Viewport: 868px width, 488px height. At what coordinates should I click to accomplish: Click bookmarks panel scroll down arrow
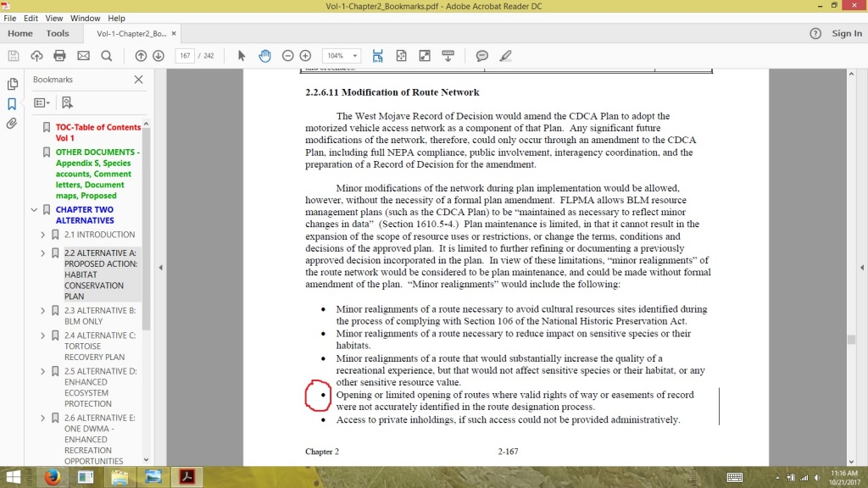coord(146,459)
